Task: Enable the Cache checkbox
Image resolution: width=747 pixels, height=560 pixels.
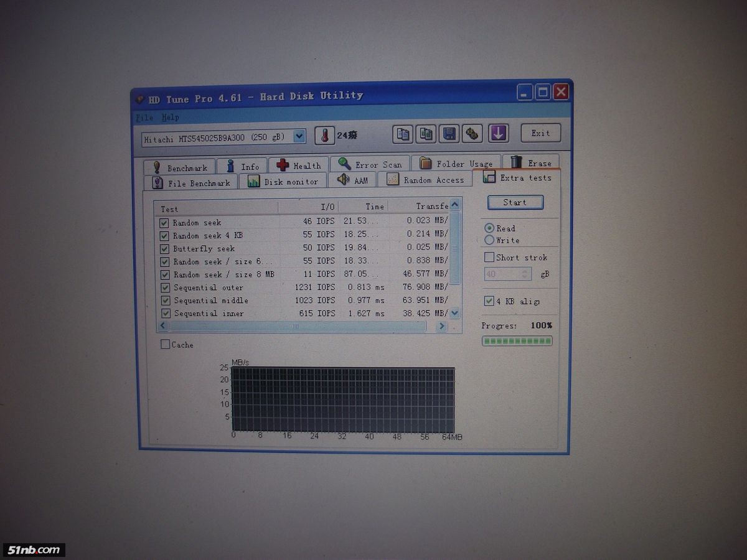Action: pos(165,344)
